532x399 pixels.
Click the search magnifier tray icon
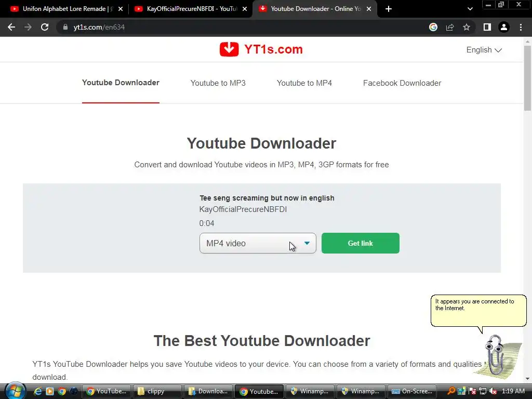pyautogui.click(x=451, y=391)
